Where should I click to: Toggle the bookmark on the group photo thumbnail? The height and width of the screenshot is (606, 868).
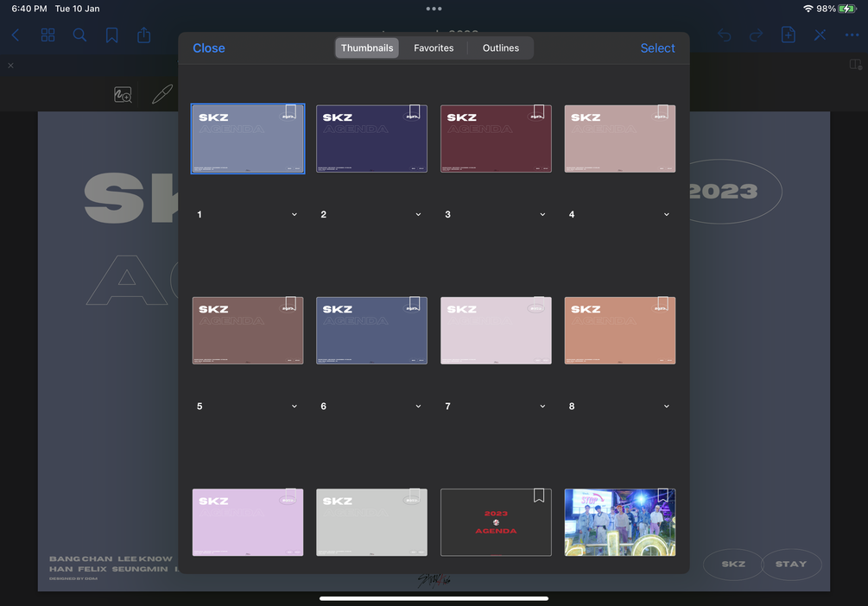coord(662,496)
